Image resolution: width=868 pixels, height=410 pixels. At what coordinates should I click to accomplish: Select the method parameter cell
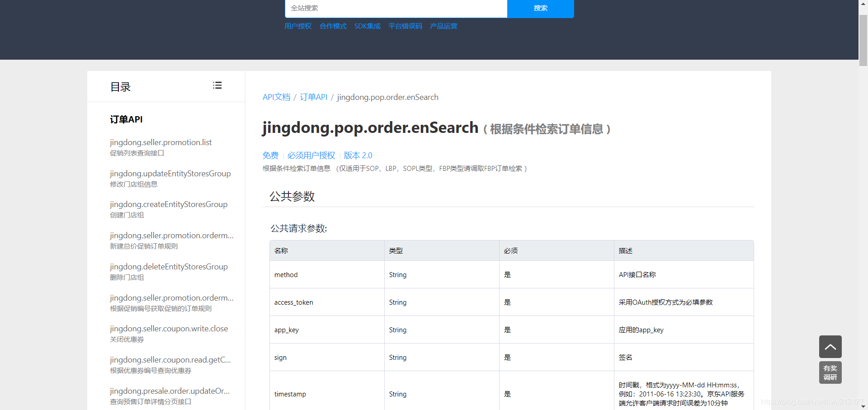click(x=327, y=275)
